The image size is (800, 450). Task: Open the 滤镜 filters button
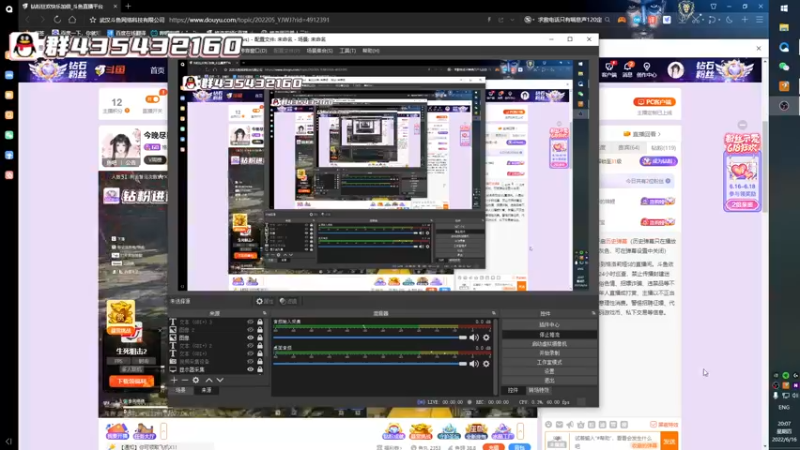coord(288,301)
